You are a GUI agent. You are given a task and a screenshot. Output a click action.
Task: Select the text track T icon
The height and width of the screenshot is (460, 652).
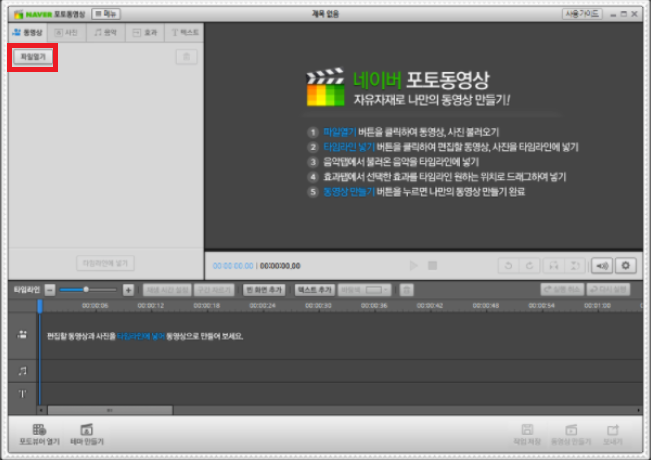coord(22,393)
